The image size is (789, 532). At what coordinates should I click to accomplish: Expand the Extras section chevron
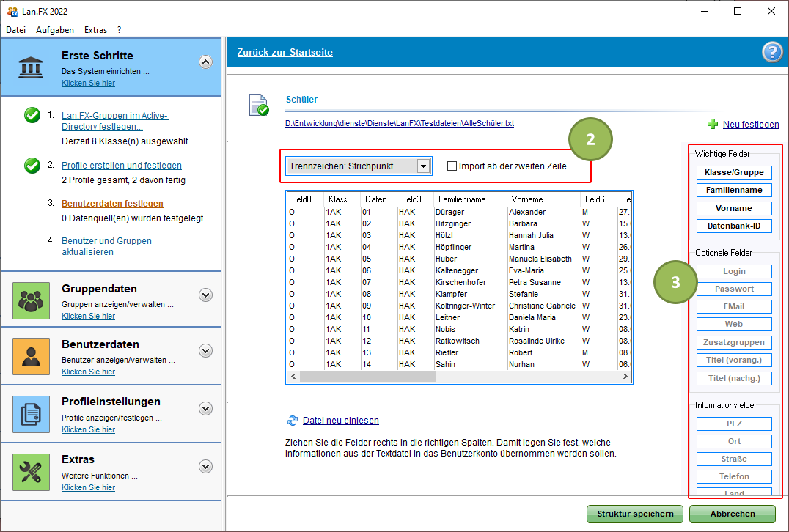point(205,466)
